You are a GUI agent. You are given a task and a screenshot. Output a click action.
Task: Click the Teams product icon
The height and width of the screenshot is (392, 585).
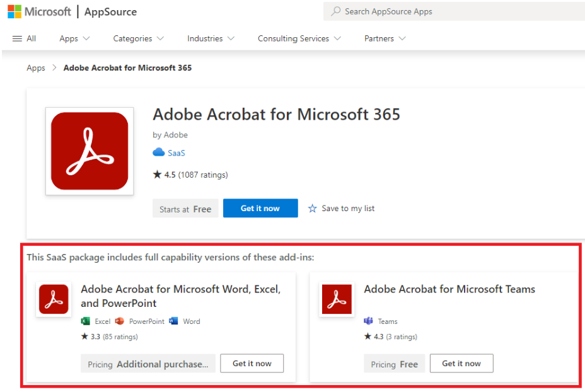[x=368, y=321]
